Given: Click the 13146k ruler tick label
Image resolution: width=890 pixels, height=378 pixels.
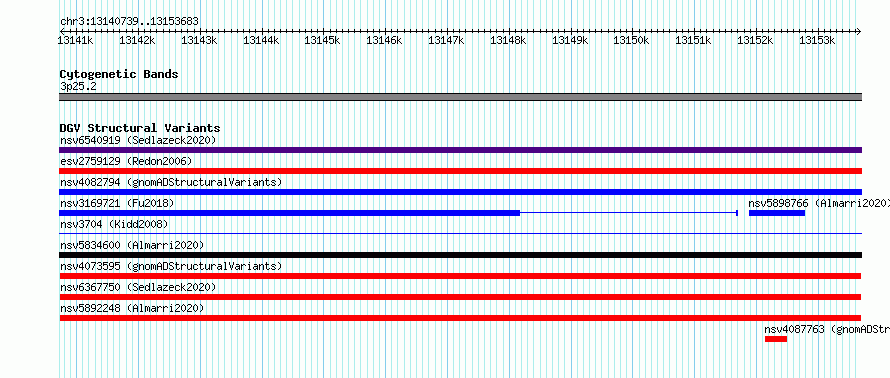Looking at the screenshot, I should pos(384,40).
